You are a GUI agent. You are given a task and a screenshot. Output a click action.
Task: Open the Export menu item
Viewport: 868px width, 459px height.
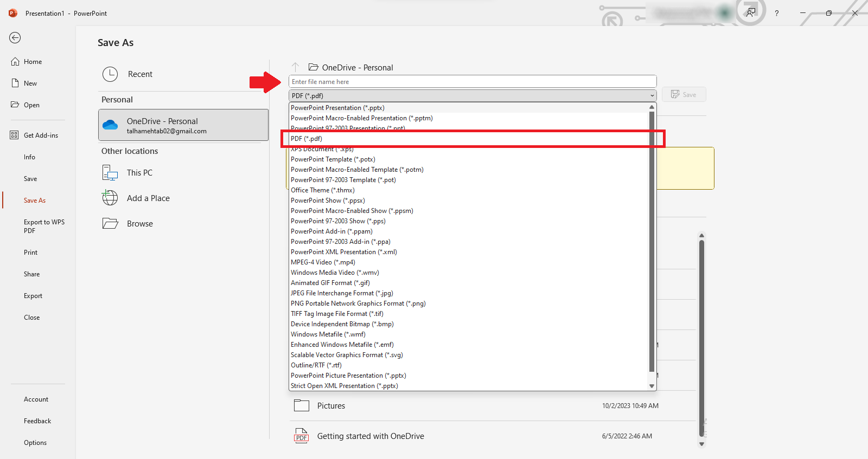click(x=33, y=296)
